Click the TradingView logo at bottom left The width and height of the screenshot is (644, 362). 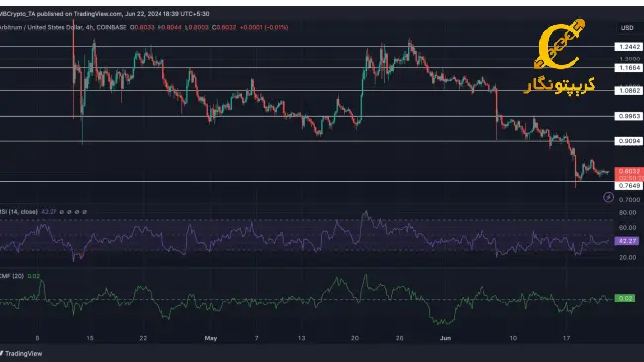pos(21,353)
